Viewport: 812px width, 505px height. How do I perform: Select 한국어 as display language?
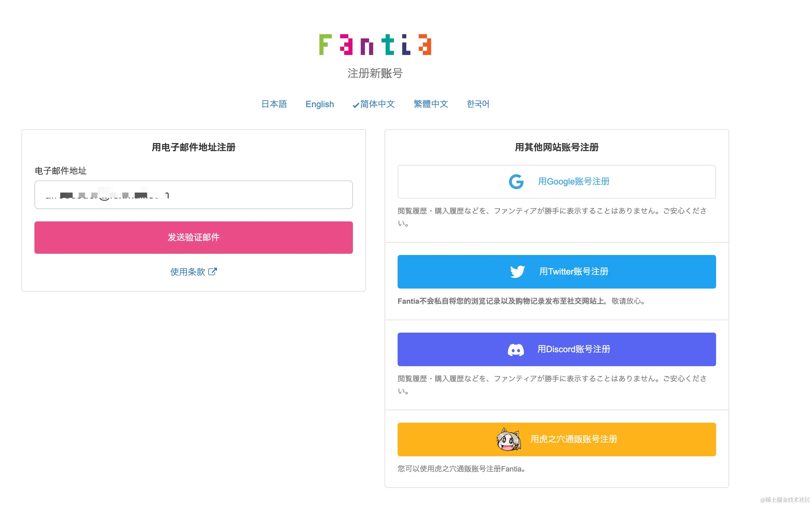click(478, 104)
